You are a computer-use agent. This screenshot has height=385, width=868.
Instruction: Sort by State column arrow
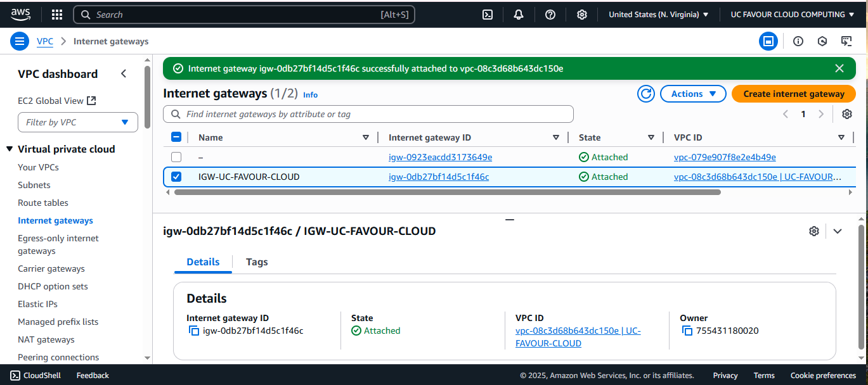tap(651, 137)
